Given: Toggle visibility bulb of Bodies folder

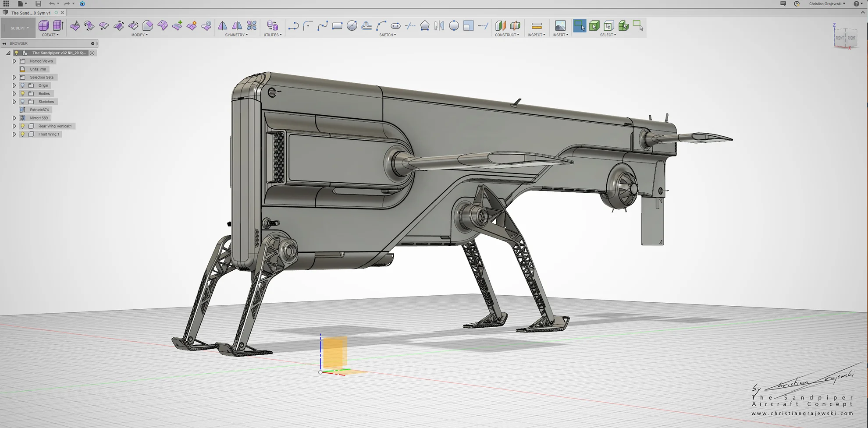Looking at the screenshot, I should click(23, 94).
